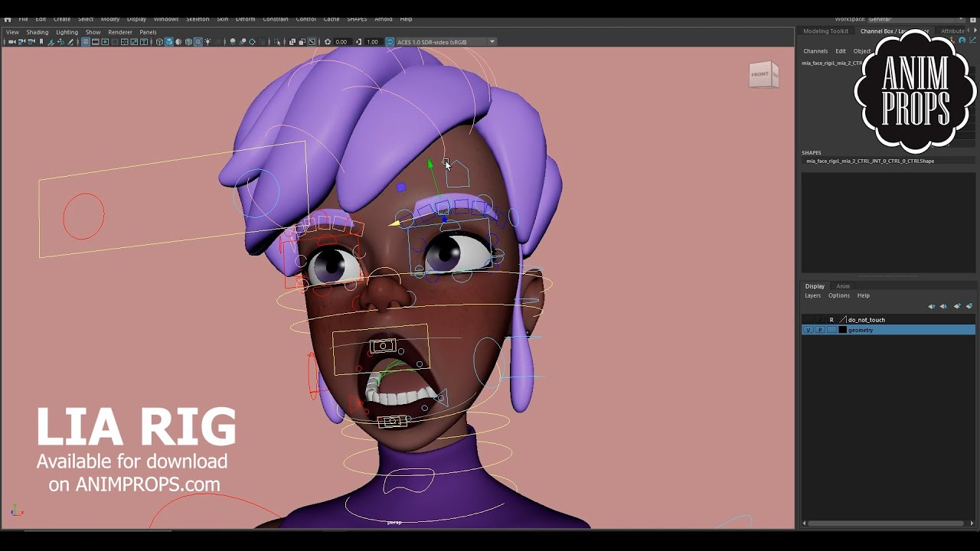The image size is (980, 551).
Task: Switch to the Modeling Toolkit tab
Action: 825,31
